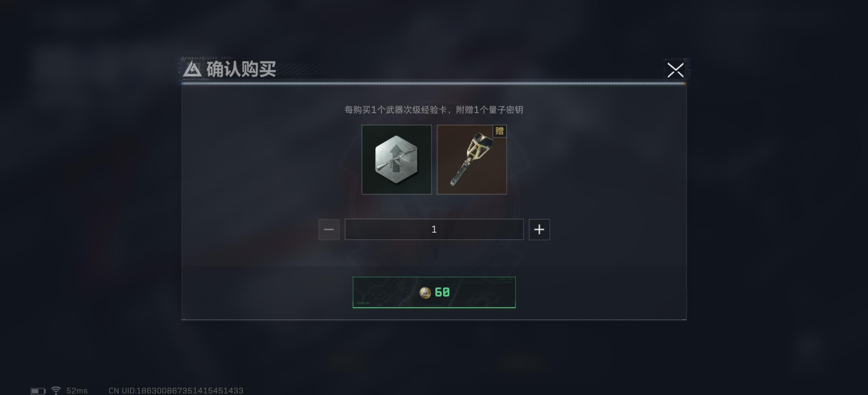Screen dimensions: 868x395
Task: Click the triangle logo beside 确认购买
Action: pos(192,69)
